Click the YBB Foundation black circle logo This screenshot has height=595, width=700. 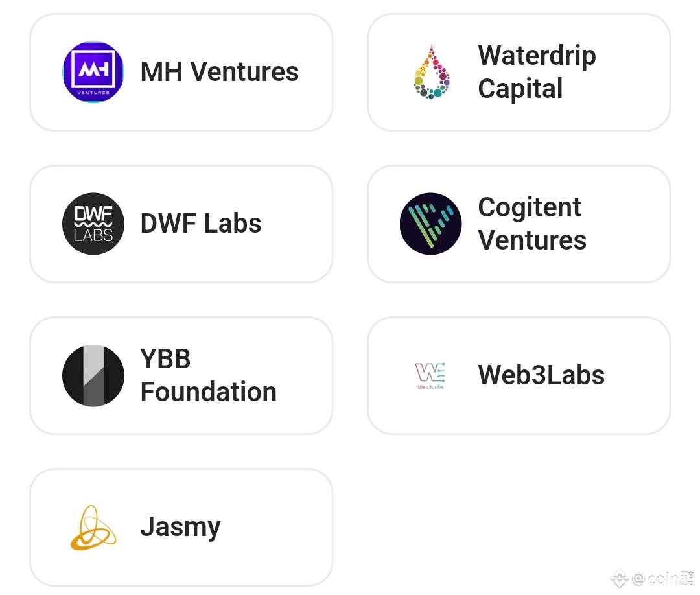93,375
